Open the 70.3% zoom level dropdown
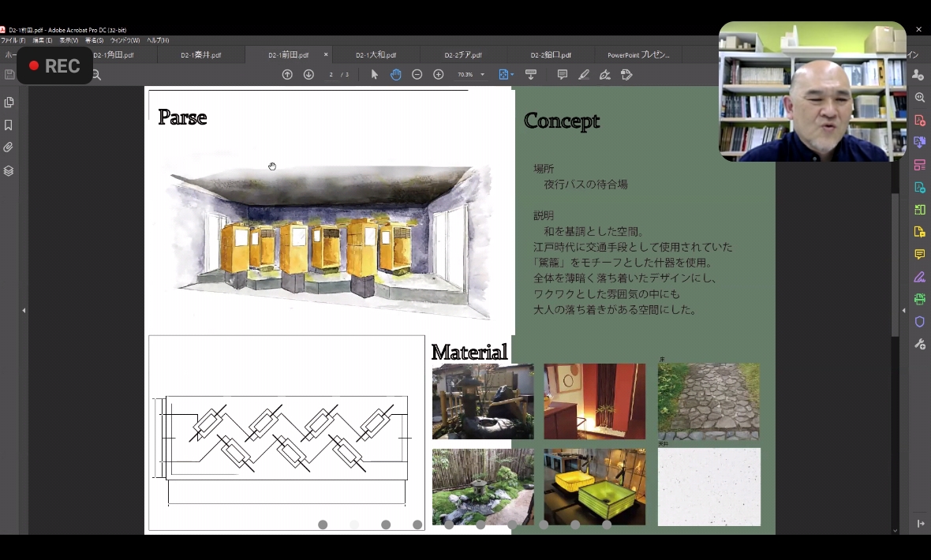 click(482, 75)
